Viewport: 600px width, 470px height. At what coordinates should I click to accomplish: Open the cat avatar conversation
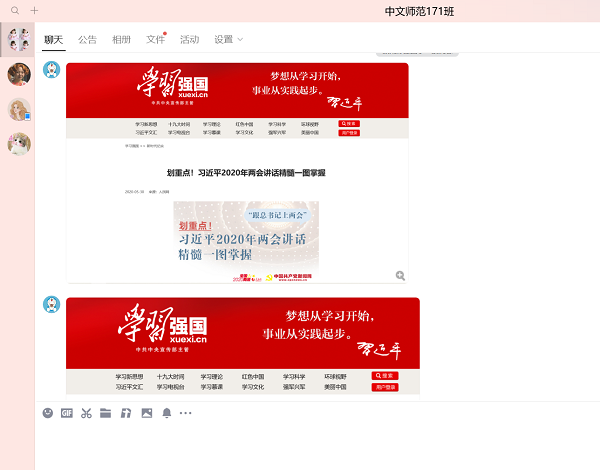[19, 144]
